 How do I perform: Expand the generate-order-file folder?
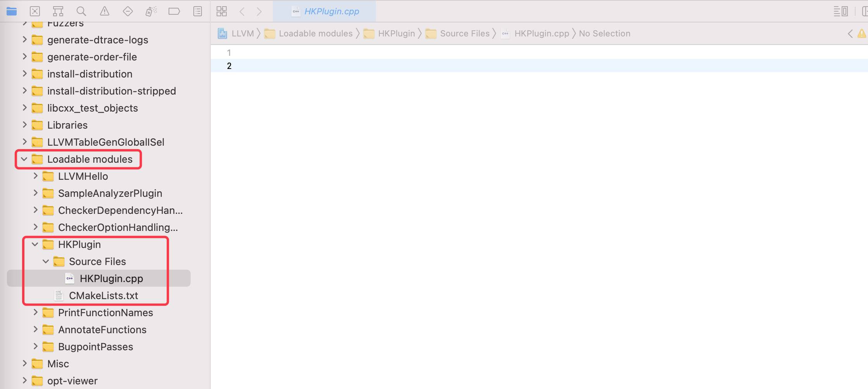click(x=25, y=57)
